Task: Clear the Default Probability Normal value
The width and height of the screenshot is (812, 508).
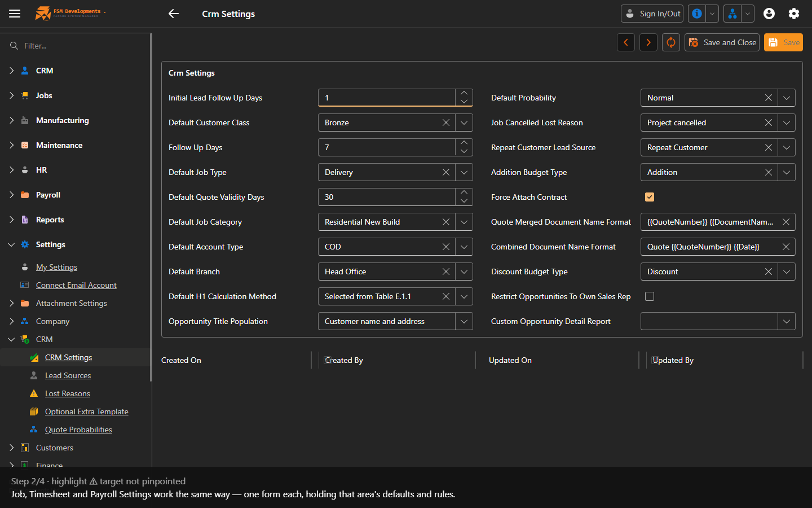Action: (769, 98)
